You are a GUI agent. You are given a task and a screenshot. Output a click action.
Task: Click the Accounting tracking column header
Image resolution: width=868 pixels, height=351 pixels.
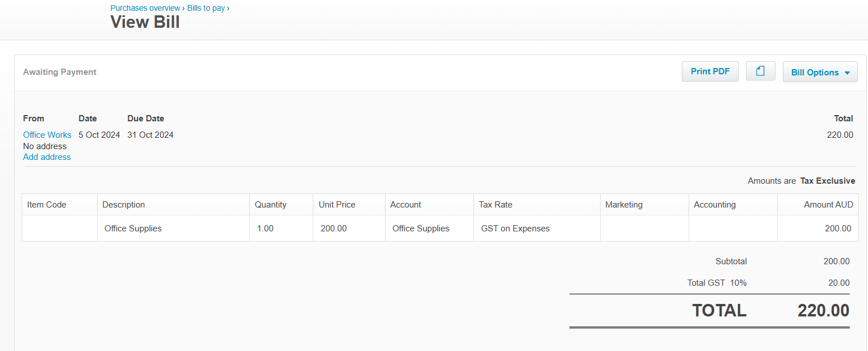click(714, 205)
